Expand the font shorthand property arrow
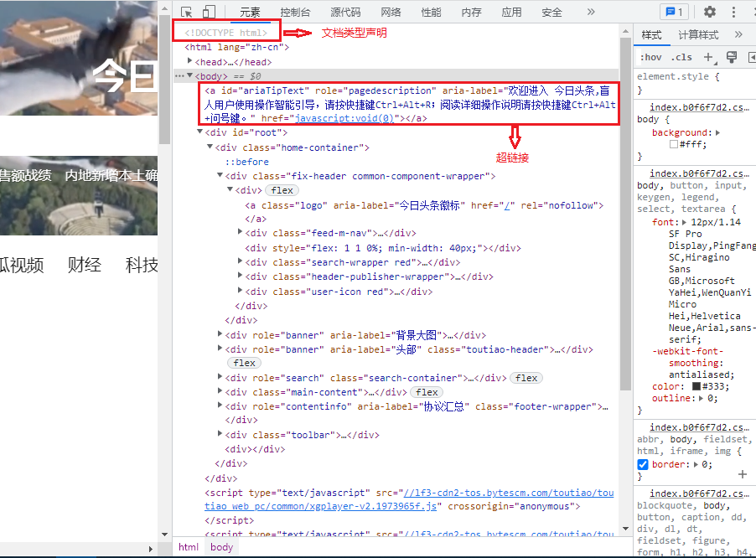This screenshot has height=558, width=756. tap(684, 222)
